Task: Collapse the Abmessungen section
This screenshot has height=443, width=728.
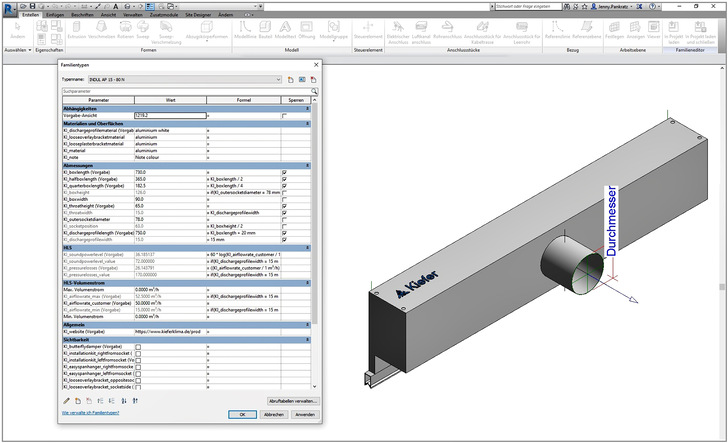Action: (308, 165)
